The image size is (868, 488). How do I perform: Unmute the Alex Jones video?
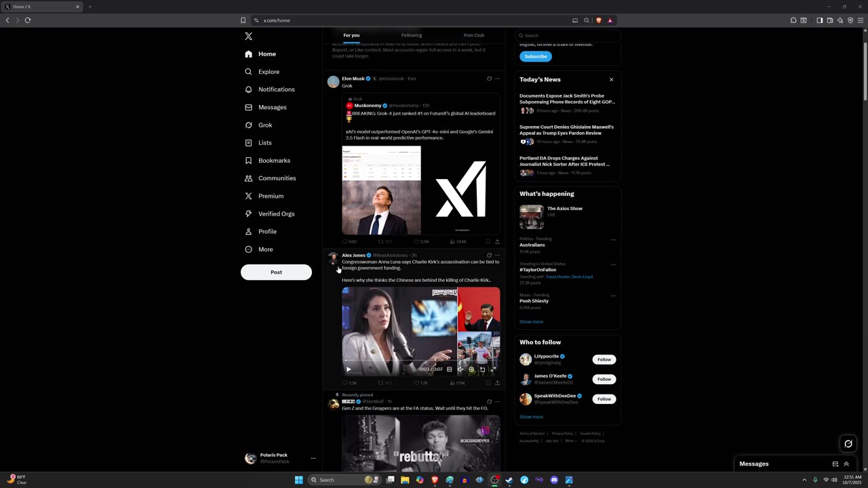click(460, 369)
